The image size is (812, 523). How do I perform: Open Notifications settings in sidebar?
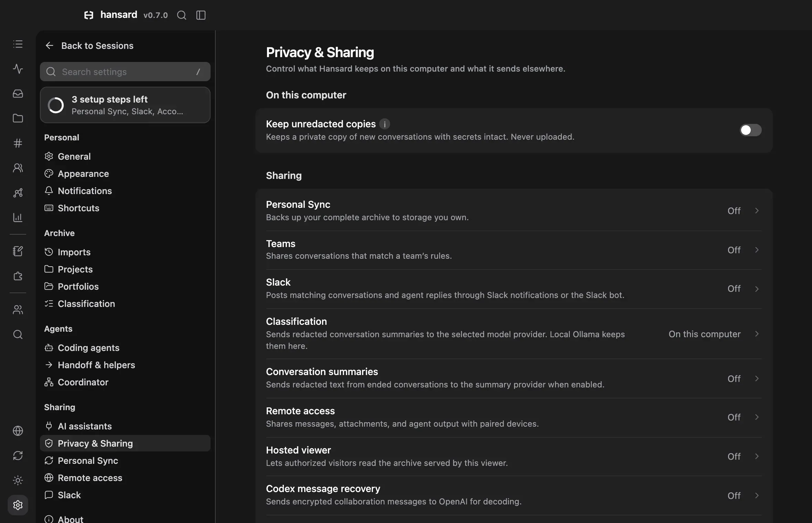pyautogui.click(x=125, y=191)
